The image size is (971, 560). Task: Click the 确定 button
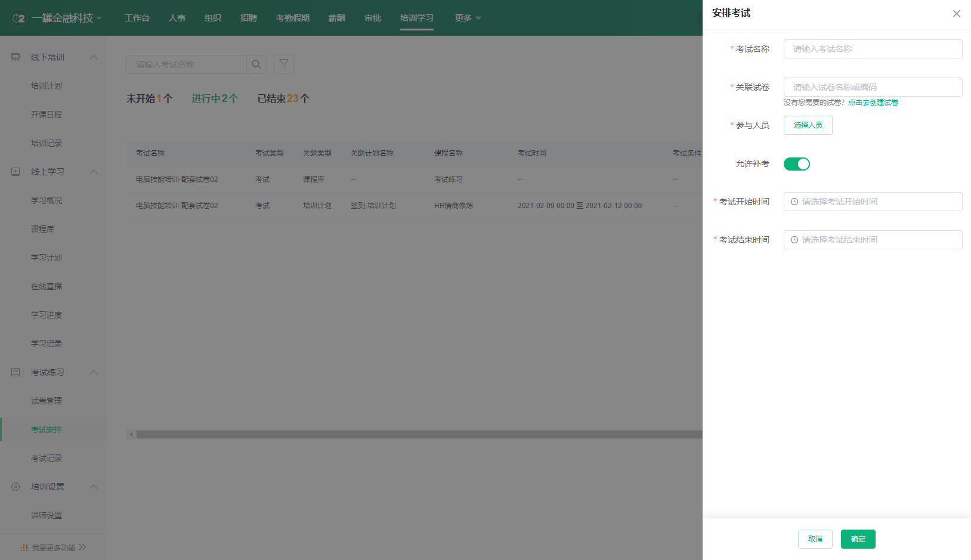point(858,539)
